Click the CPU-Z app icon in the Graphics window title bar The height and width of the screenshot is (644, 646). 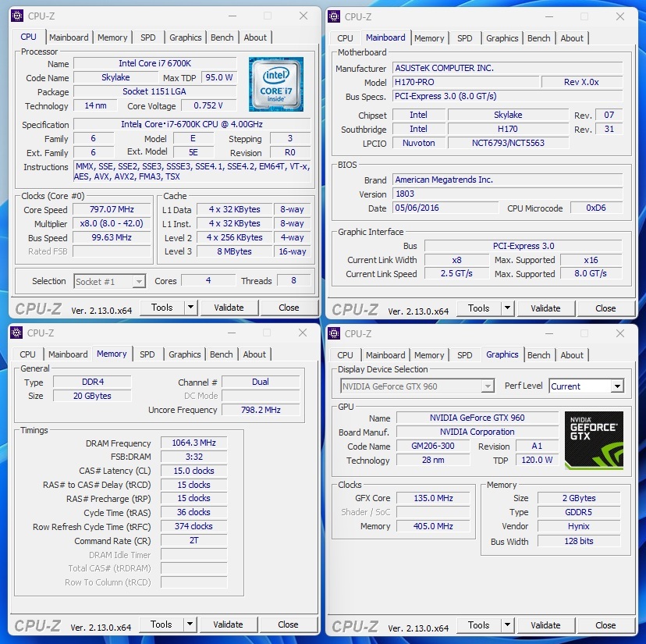[x=334, y=333]
